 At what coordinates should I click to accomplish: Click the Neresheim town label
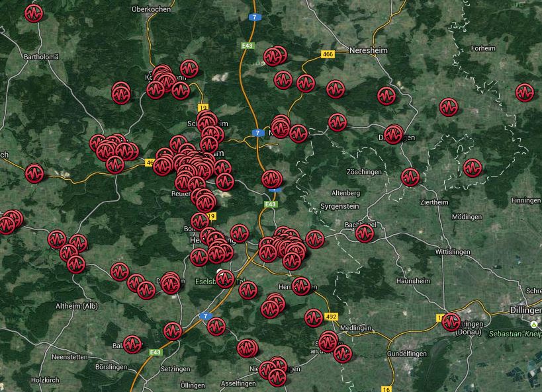click(x=369, y=50)
